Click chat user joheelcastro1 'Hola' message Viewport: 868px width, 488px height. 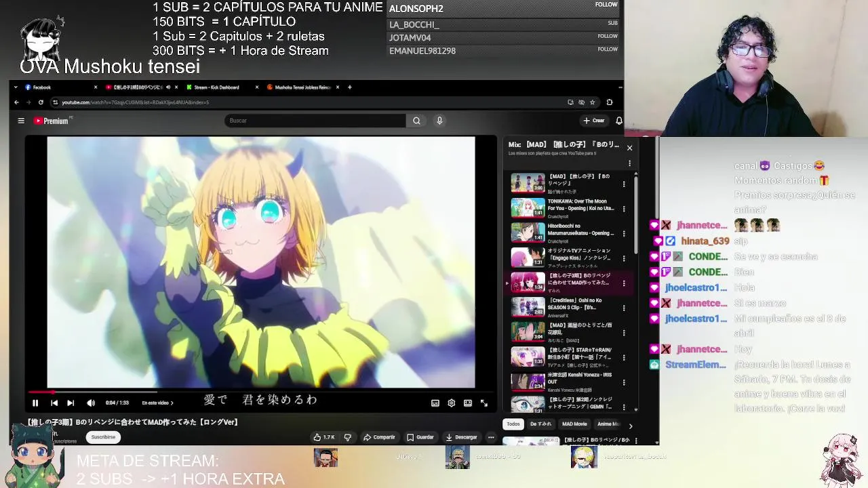point(743,287)
